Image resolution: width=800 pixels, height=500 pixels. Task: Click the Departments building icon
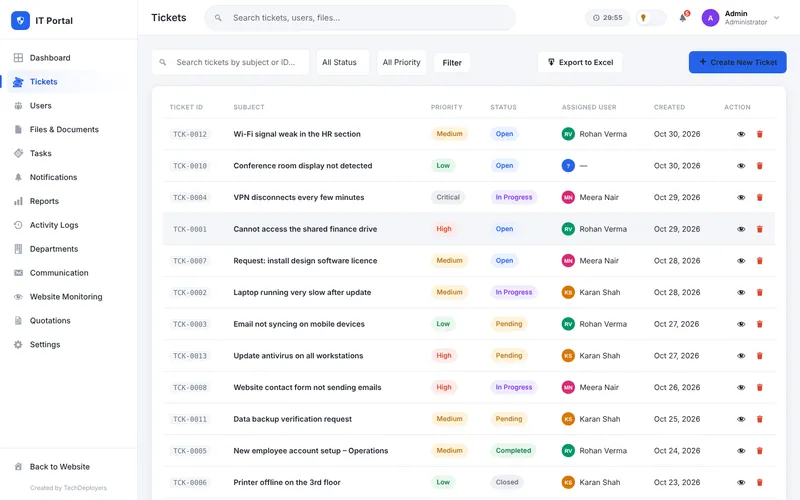pyautogui.click(x=18, y=249)
